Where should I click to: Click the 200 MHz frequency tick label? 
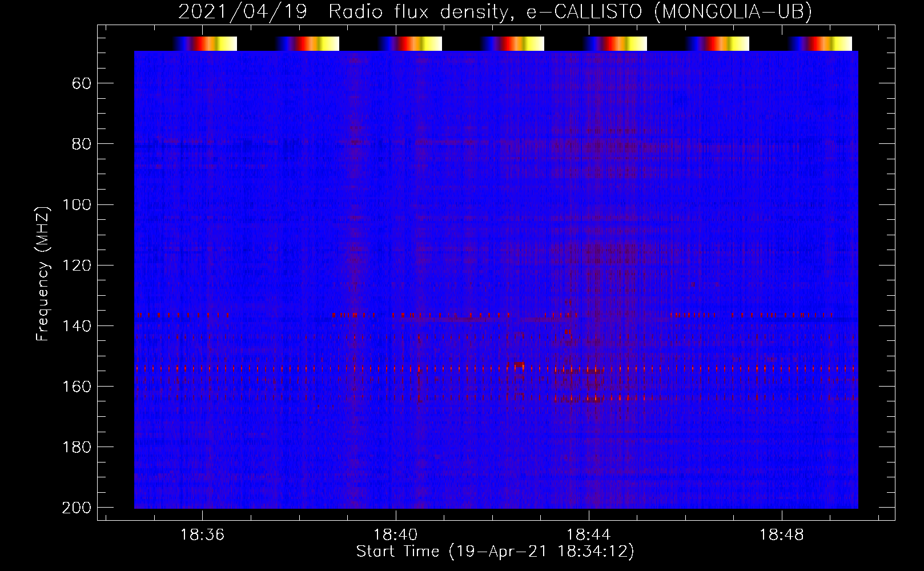[x=77, y=508]
